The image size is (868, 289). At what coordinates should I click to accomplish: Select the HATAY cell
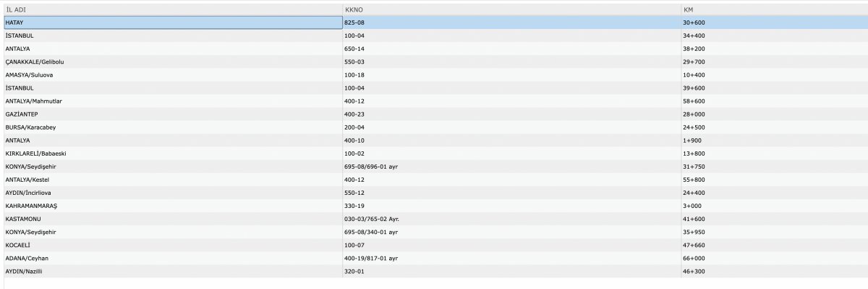click(x=172, y=22)
